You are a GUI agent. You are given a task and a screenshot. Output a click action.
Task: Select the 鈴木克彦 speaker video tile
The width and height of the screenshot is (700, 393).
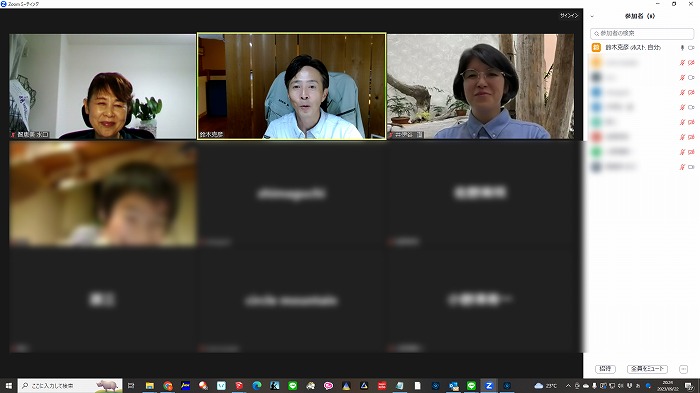click(292, 86)
